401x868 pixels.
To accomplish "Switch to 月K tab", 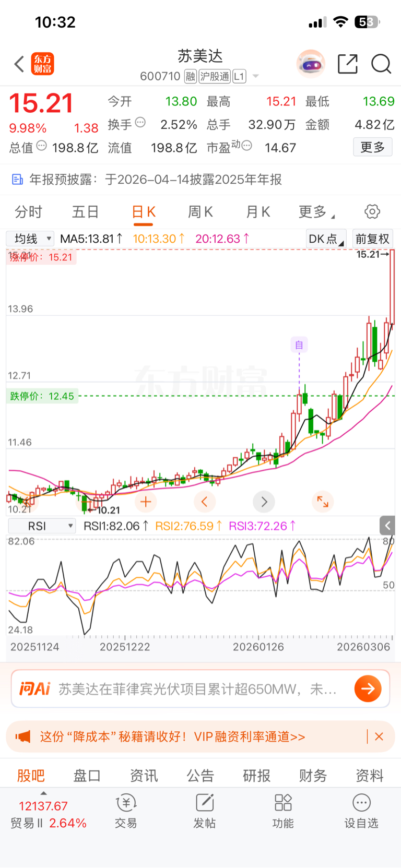I will [258, 212].
